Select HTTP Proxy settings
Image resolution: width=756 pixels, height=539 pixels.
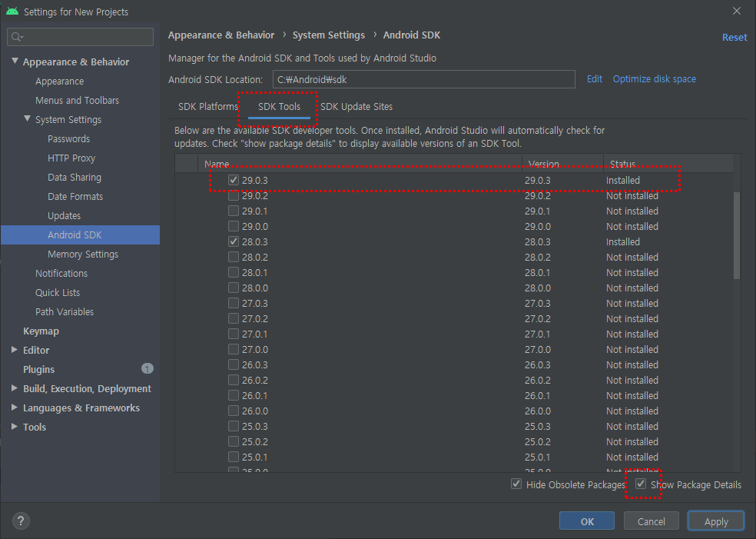pyautogui.click(x=71, y=158)
